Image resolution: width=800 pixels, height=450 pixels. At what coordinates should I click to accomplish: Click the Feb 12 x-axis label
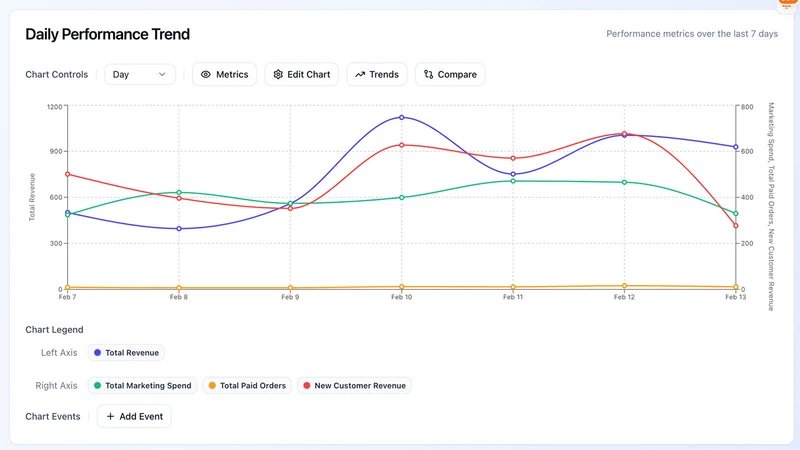pos(624,297)
